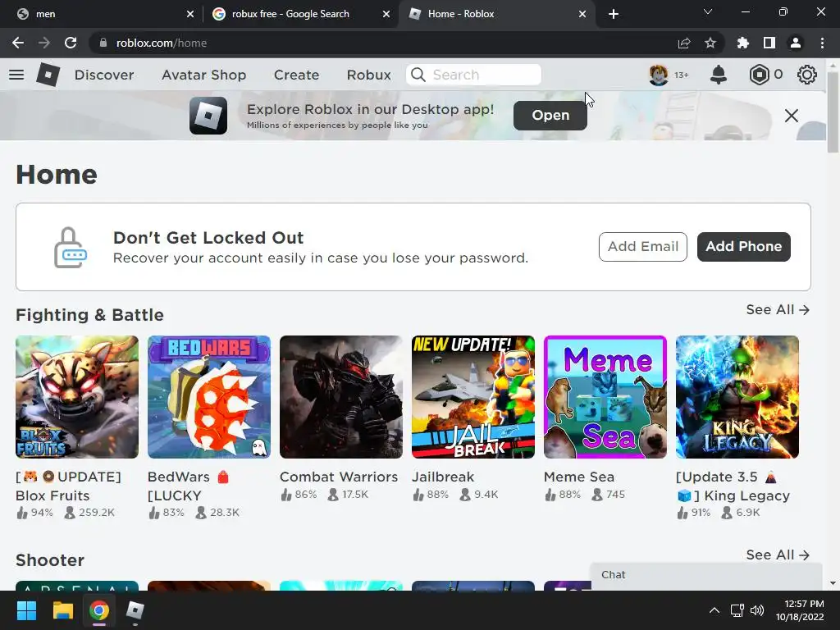
Task: Go to the Create page
Action: pos(296,75)
